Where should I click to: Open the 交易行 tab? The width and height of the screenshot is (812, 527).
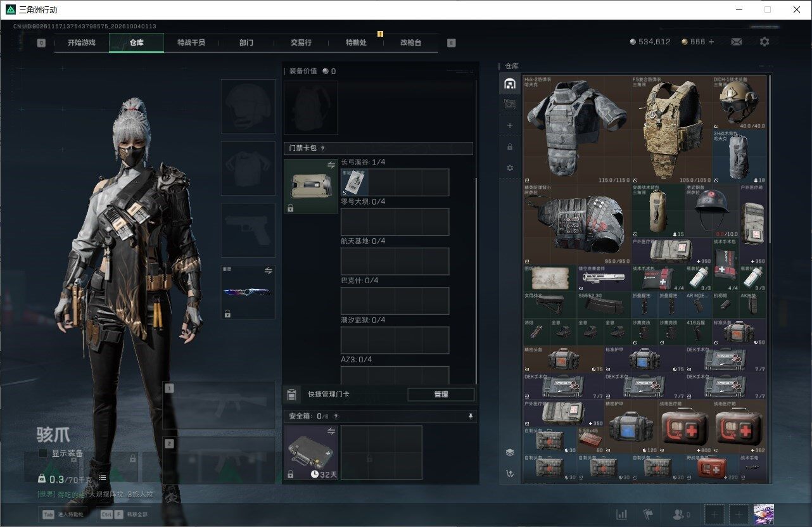[x=301, y=42]
